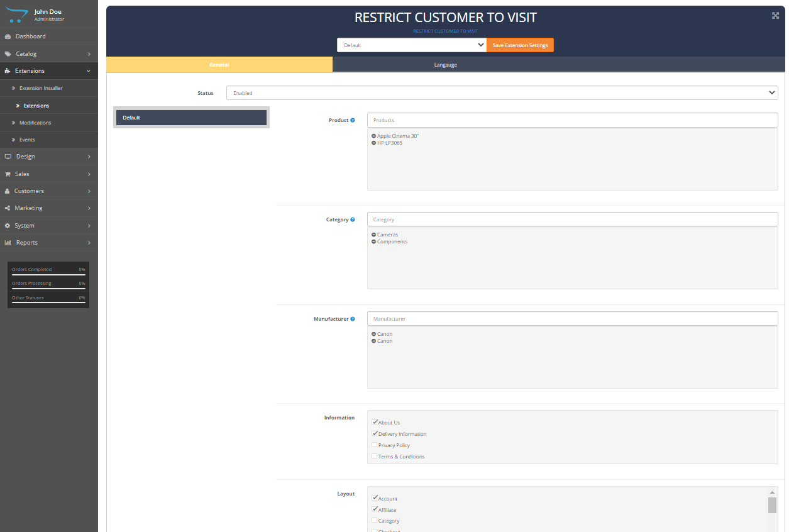Click the Layout list scroll up arrow
This screenshot has width=789, height=532.
coord(772,492)
